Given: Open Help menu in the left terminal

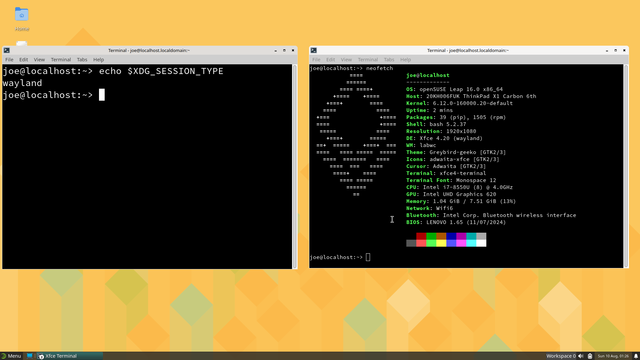Looking at the screenshot, I should click(x=98, y=60).
